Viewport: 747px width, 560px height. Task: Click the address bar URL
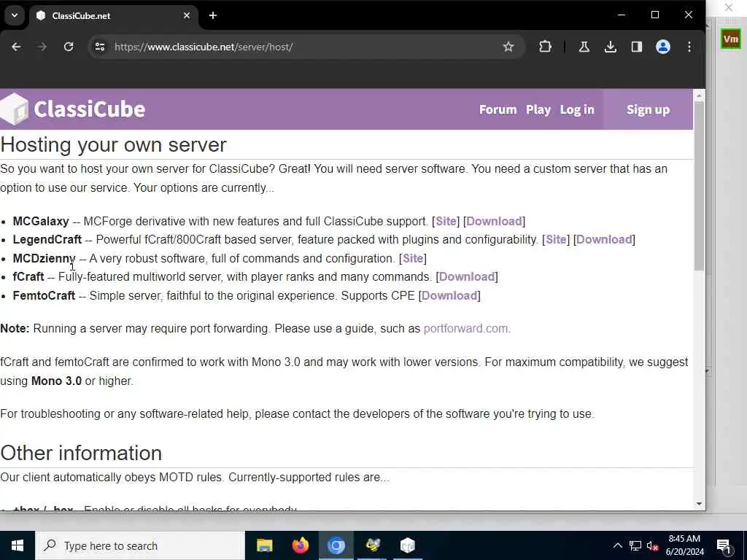click(204, 47)
